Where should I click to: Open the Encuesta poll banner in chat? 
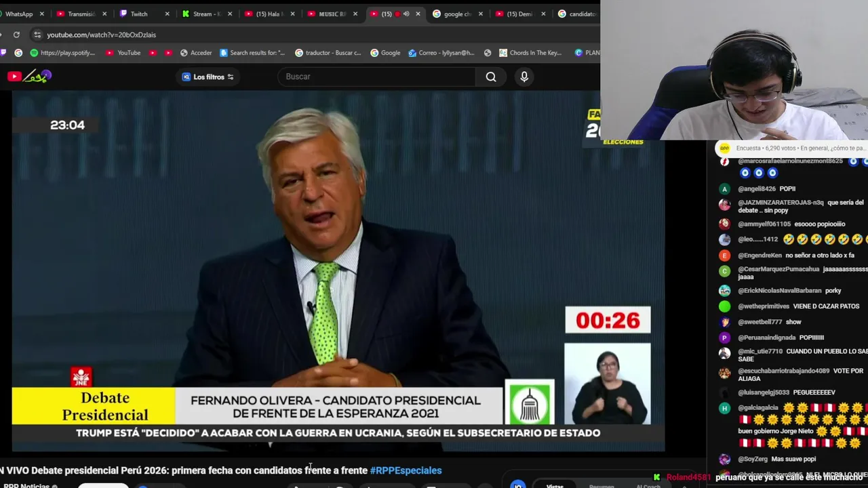(x=791, y=148)
